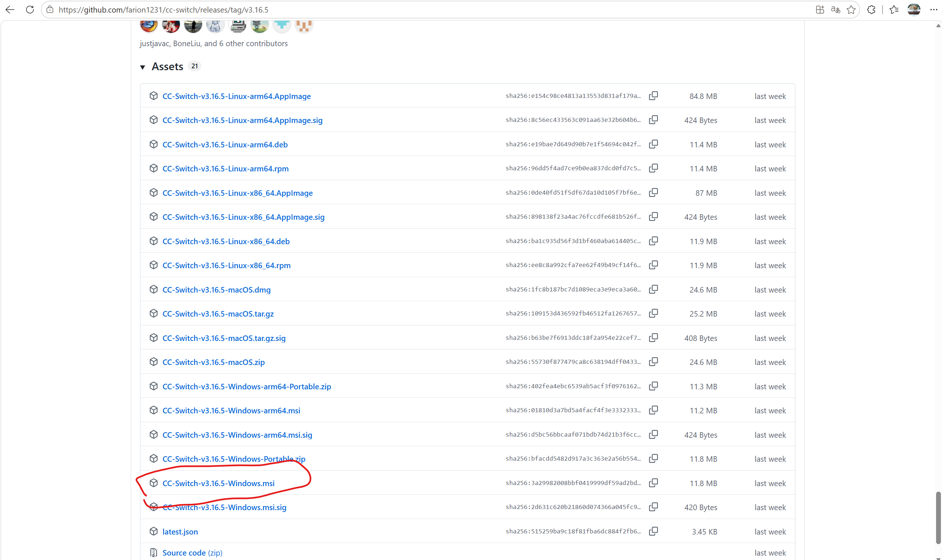Viewport: 942px width, 560px height.
Task: Download CC-Switch-v3.16.5-macOS.tar.gz.sig
Action: (x=224, y=338)
